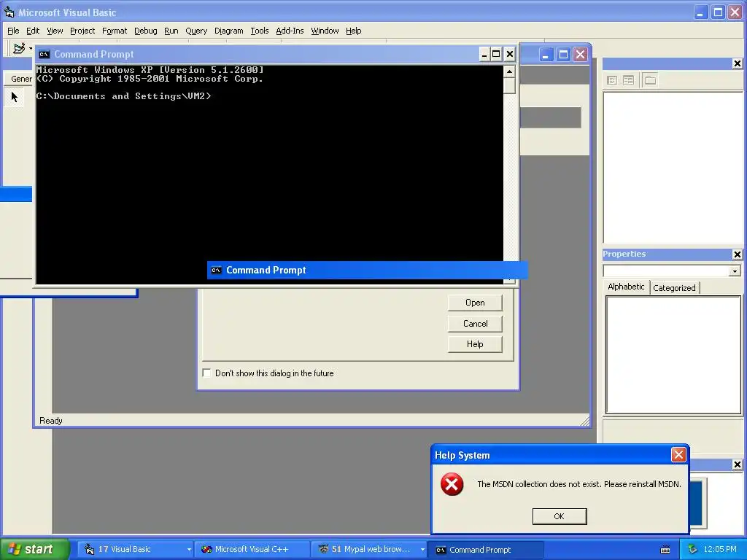Open the Format menu
Screen dimensions: 747x560
[115, 31]
